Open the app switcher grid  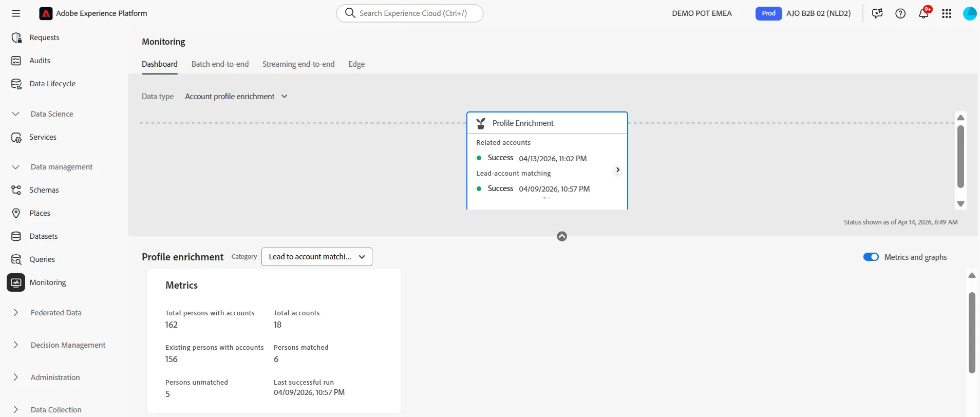pyautogui.click(x=947, y=13)
